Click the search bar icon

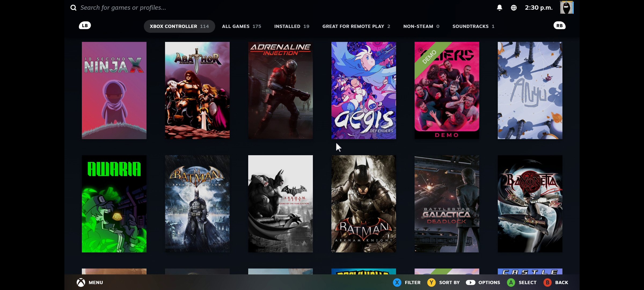73,8
